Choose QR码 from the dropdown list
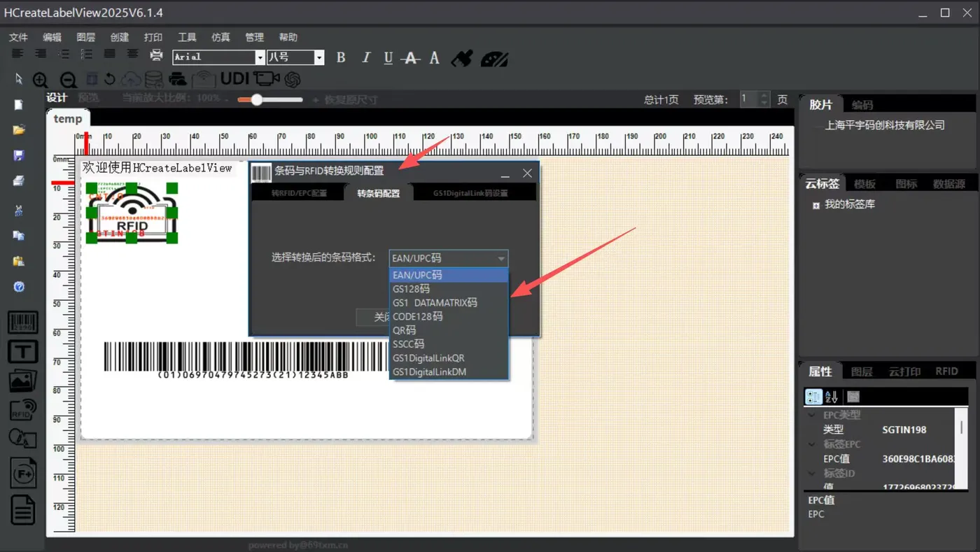Viewport: 980px width, 552px height. pyautogui.click(x=449, y=330)
